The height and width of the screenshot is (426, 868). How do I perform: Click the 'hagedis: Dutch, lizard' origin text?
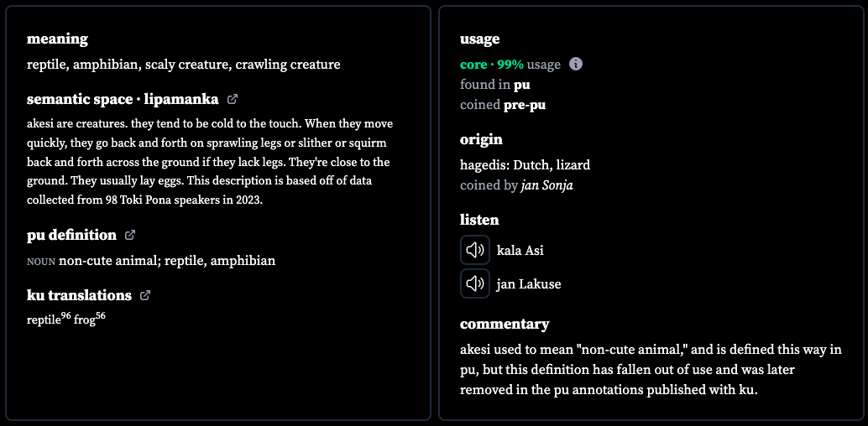(526, 165)
